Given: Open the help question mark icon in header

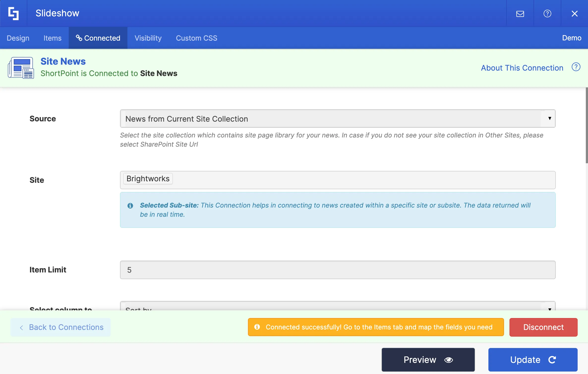Looking at the screenshot, I should click(547, 14).
